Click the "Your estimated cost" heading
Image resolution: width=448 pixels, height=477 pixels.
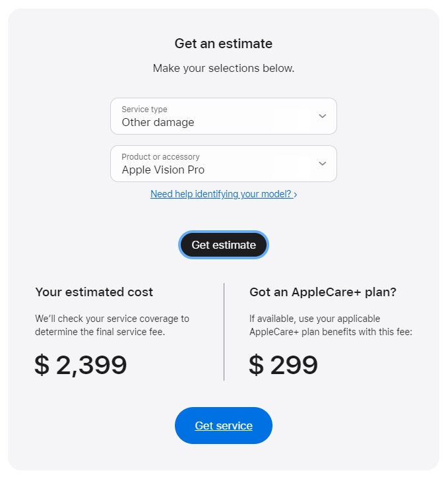[94, 292]
